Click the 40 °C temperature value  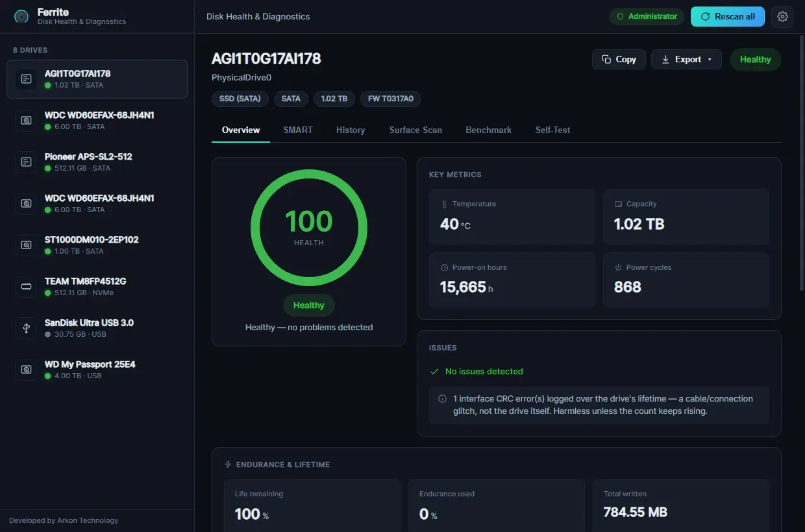coord(455,224)
